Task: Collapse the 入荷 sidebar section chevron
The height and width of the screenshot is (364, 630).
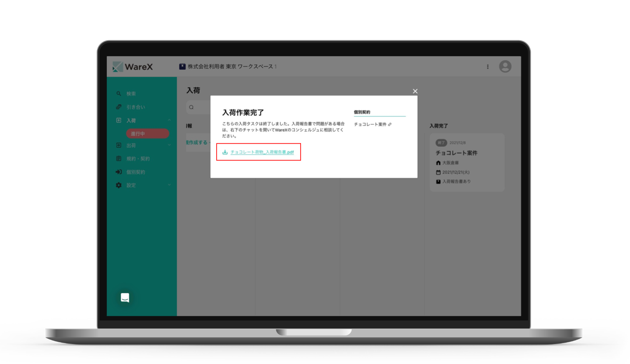Action: pyautogui.click(x=169, y=120)
